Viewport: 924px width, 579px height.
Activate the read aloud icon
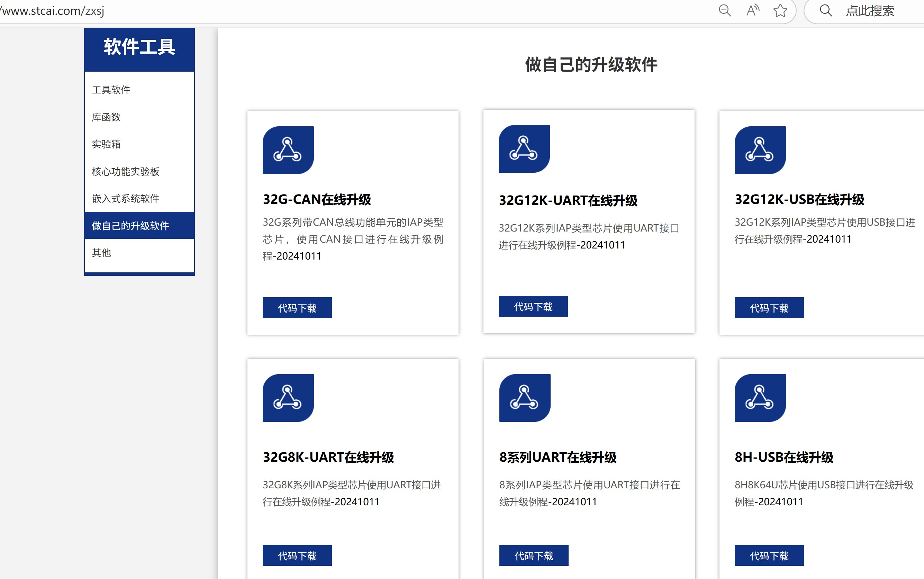pos(752,11)
